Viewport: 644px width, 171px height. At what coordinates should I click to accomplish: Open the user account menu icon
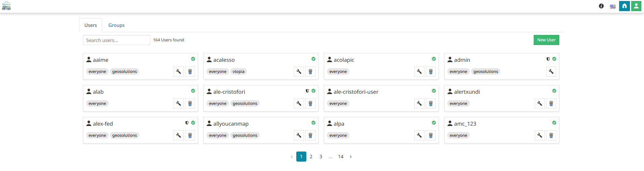click(x=636, y=6)
